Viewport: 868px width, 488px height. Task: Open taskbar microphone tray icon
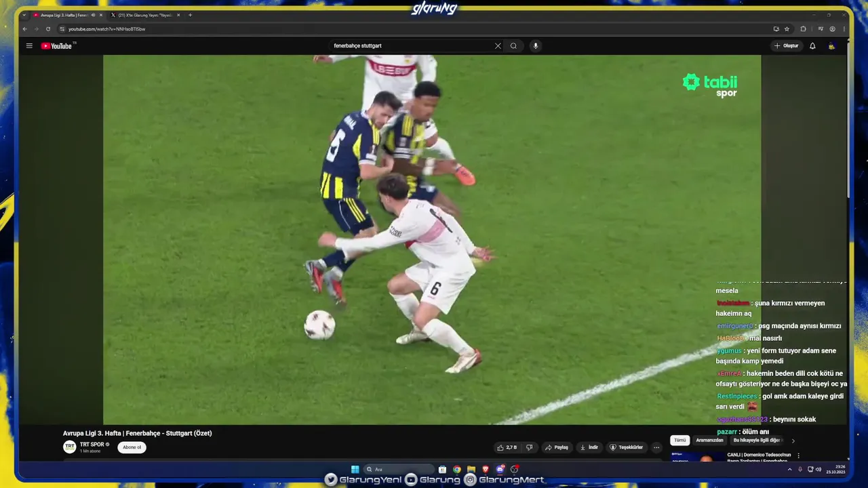pos(800,469)
